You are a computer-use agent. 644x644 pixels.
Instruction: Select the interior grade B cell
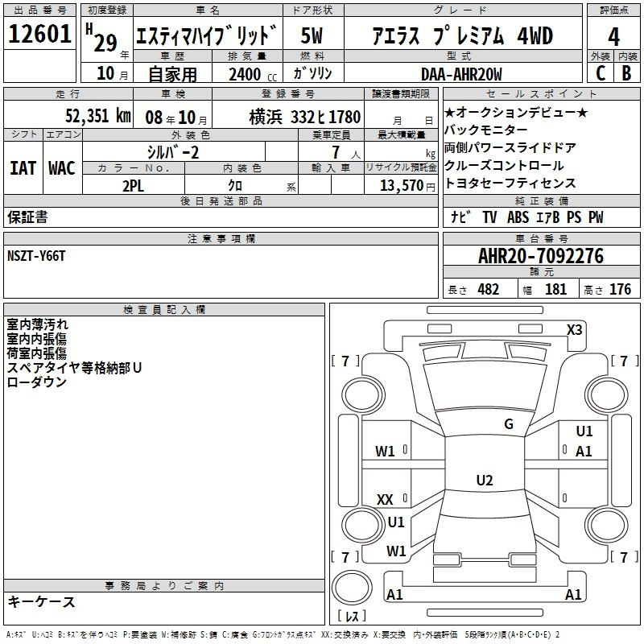click(626, 72)
